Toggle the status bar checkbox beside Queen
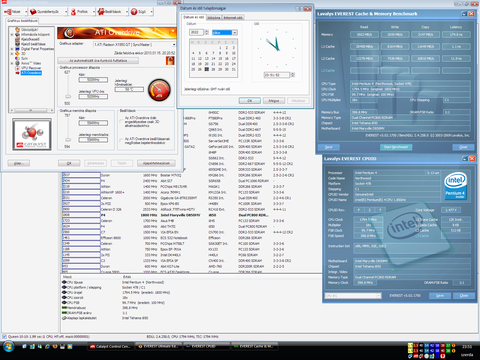 4,337
